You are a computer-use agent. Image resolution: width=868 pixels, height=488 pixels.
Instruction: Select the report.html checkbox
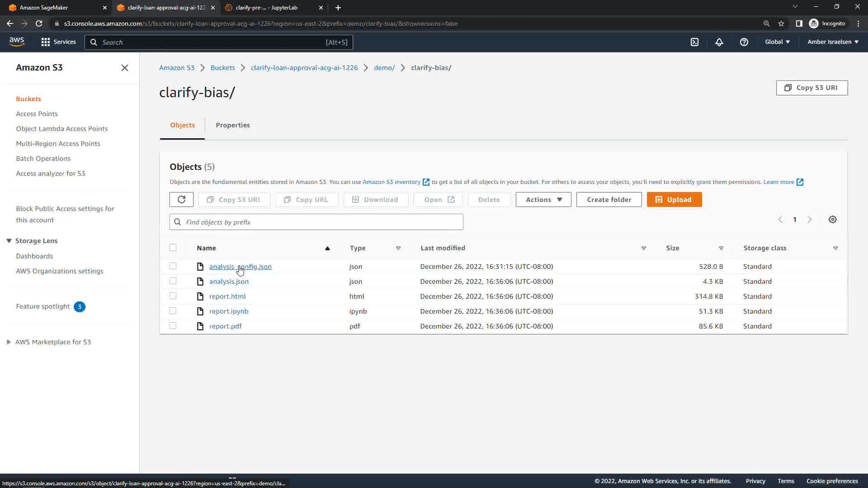[x=173, y=296]
